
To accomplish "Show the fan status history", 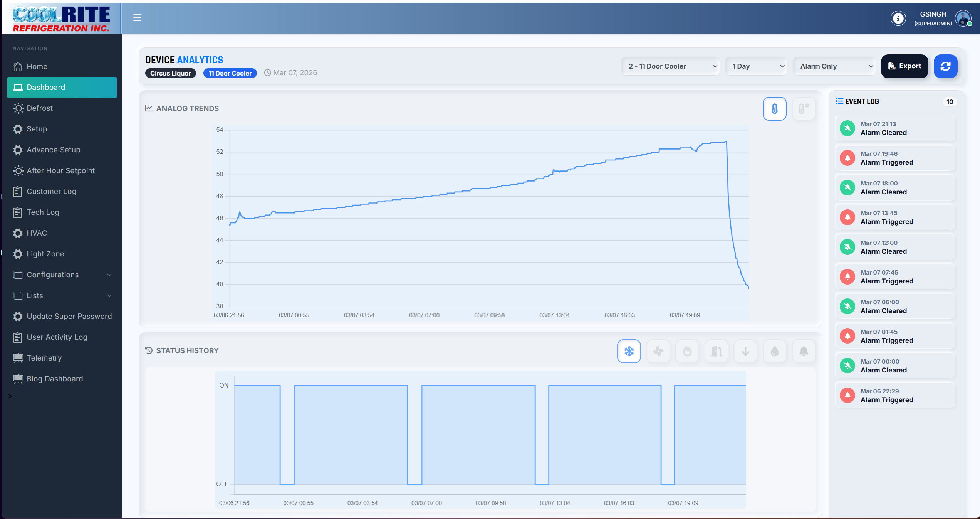I will coord(658,351).
